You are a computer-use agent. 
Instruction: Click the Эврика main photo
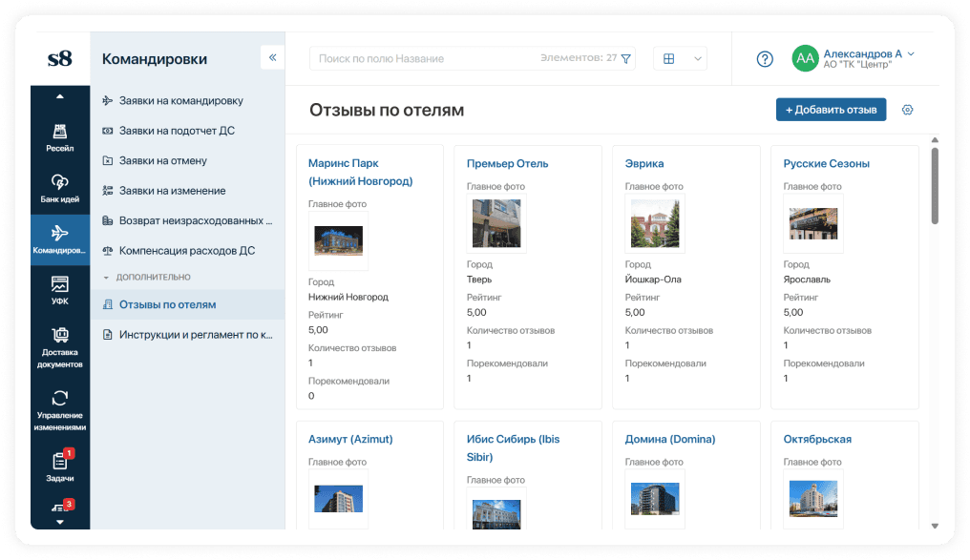tap(655, 223)
